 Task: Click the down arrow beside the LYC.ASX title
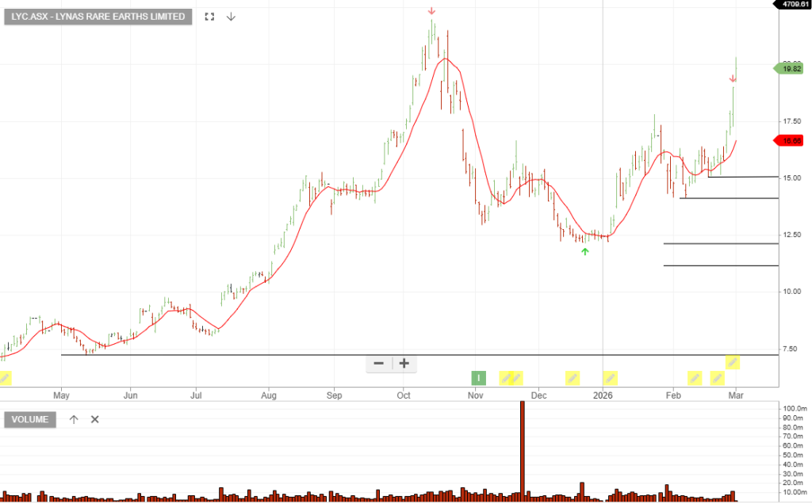click(231, 17)
